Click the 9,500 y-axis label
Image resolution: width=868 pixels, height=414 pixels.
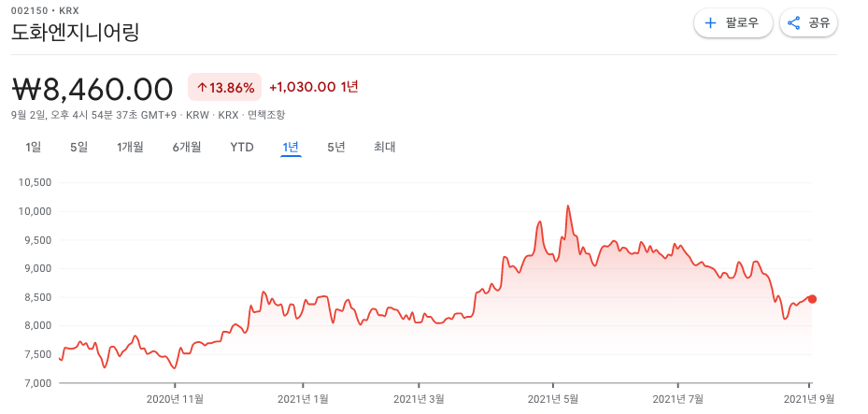click(39, 240)
